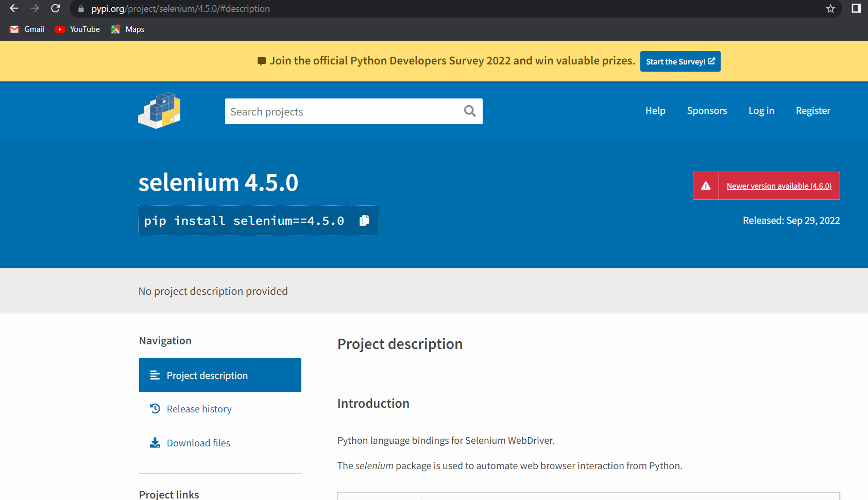Select the Release history clock icon
The image size is (868, 500).
click(x=154, y=408)
